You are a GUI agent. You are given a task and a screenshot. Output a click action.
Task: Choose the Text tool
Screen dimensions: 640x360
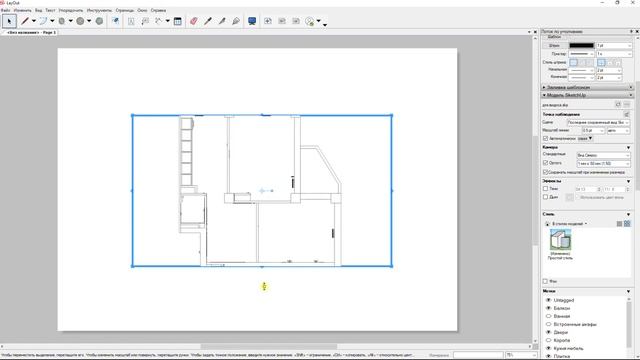pyautogui.click(x=131, y=21)
